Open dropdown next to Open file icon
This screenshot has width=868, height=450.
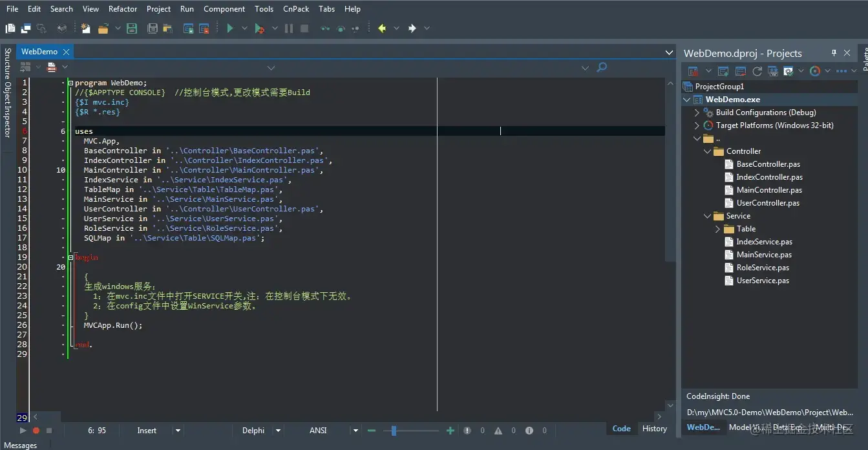[x=118, y=28]
